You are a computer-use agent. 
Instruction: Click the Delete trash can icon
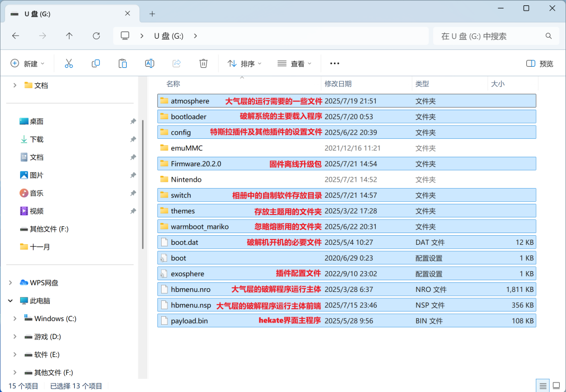(204, 64)
